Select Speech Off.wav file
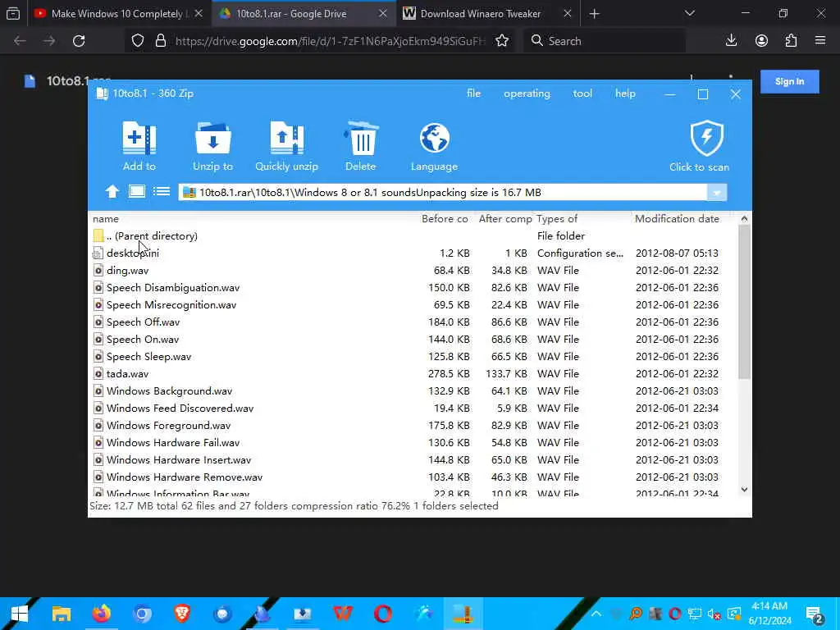Screen dimensions: 840x630 413,322
